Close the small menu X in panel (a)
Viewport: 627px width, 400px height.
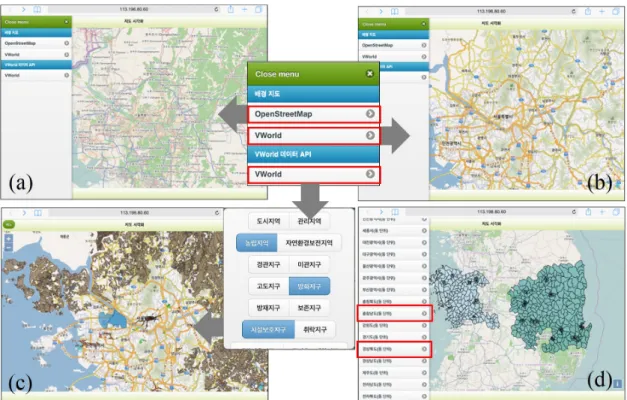[x=66, y=22]
